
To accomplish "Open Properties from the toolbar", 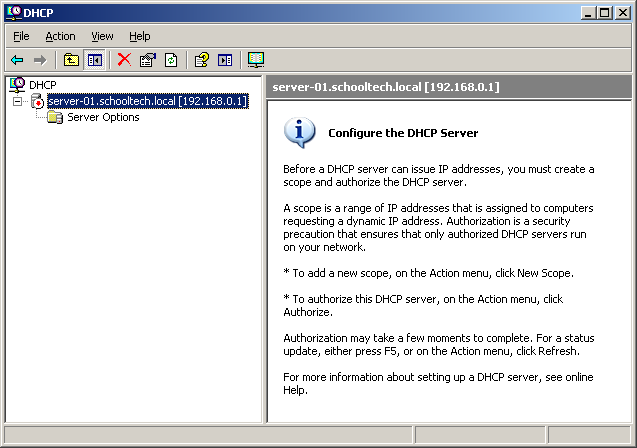I will pos(148,60).
